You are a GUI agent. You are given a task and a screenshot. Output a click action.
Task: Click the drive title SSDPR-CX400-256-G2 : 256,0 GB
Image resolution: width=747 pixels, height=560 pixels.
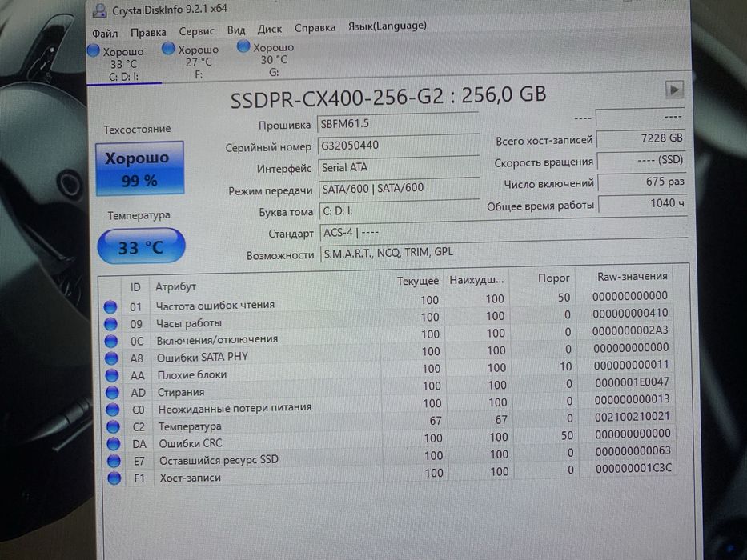pyautogui.click(x=388, y=97)
